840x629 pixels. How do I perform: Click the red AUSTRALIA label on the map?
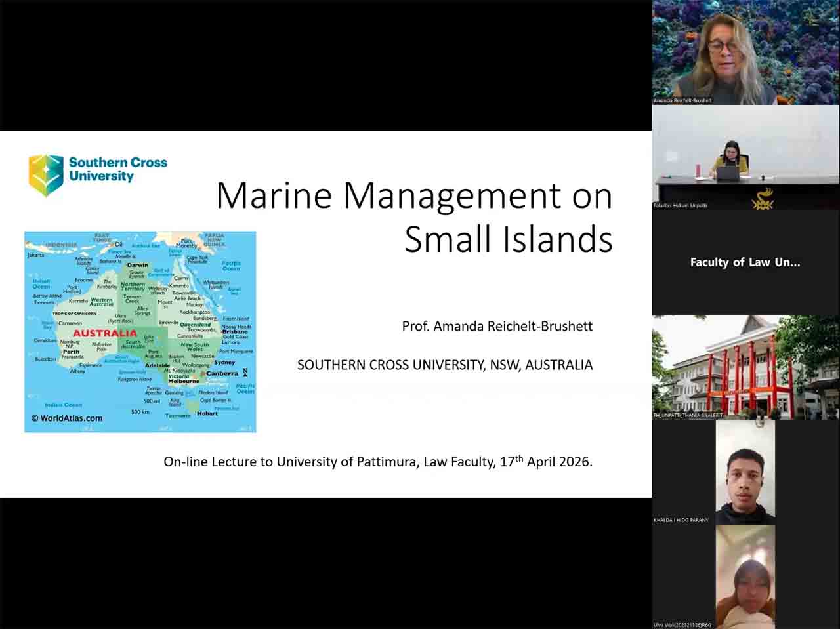coord(104,333)
